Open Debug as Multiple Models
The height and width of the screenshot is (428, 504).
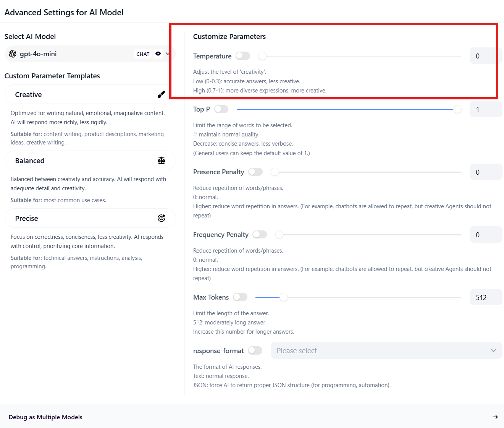252,417
